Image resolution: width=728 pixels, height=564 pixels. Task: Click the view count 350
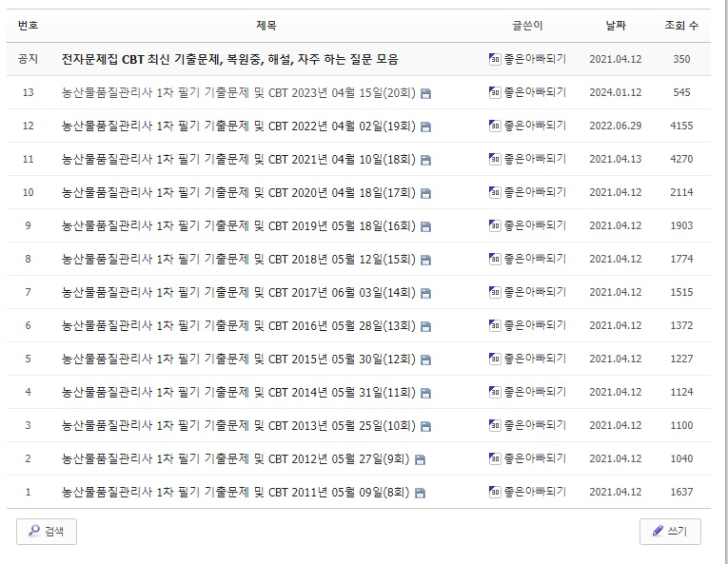pos(681,59)
